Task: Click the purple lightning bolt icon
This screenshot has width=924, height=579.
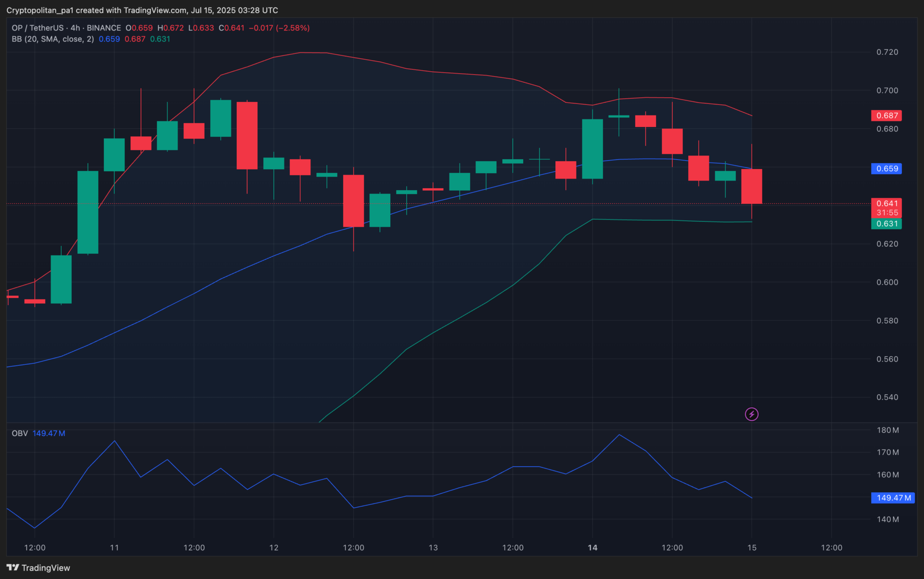Action: click(751, 414)
